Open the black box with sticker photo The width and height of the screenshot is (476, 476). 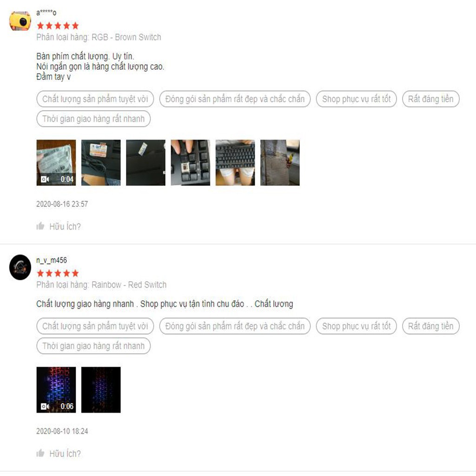coord(145,162)
